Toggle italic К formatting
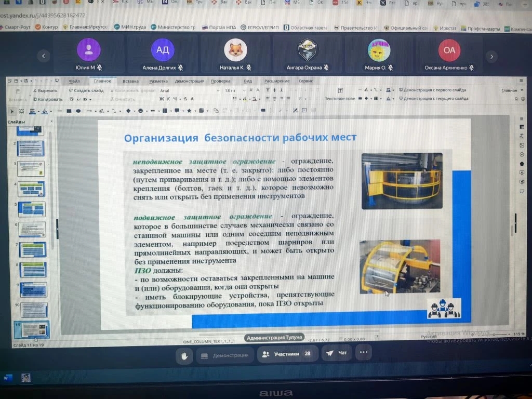 click(169, 99)
